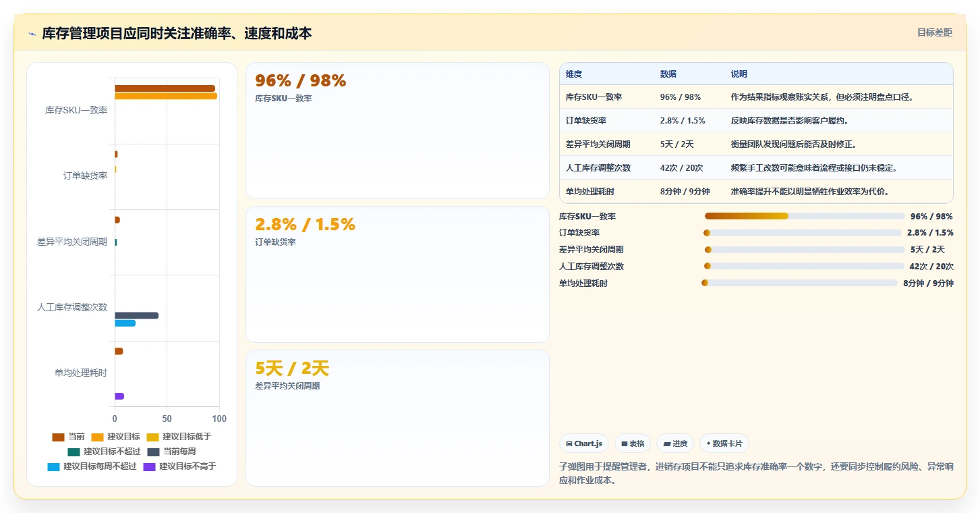Viewport: 980px width, 513px height.
Task: Click the footer note starting 子弹图用于提醒管理者
Action: coord(756,474)
